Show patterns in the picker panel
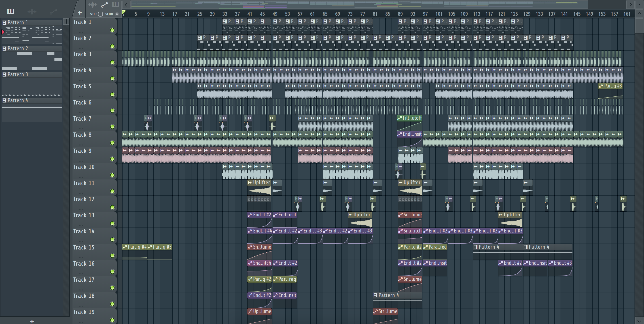Screen dimensions: 644x324 (11, 11)
